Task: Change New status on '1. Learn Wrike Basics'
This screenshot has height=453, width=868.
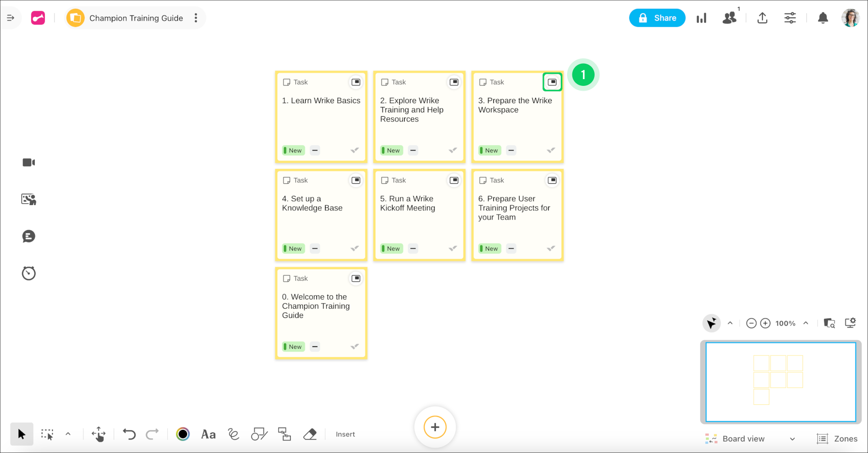Action: (293, 151)
